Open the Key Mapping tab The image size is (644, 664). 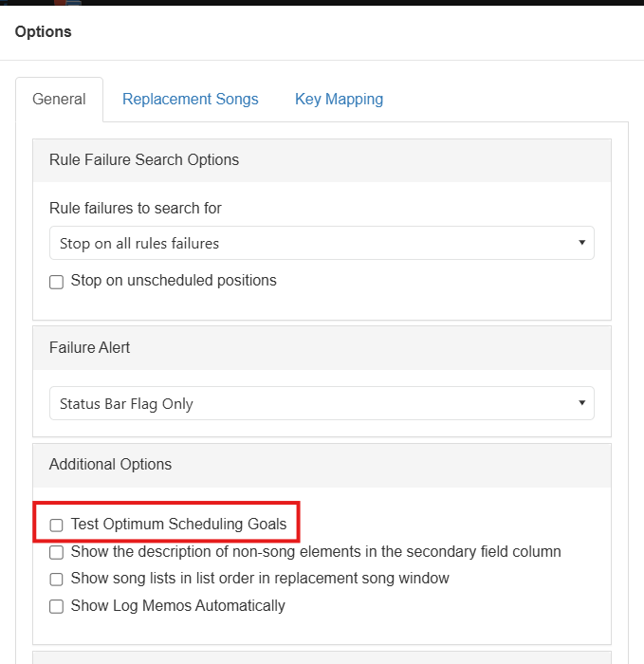pyautogui.click(x=339, y=99)
